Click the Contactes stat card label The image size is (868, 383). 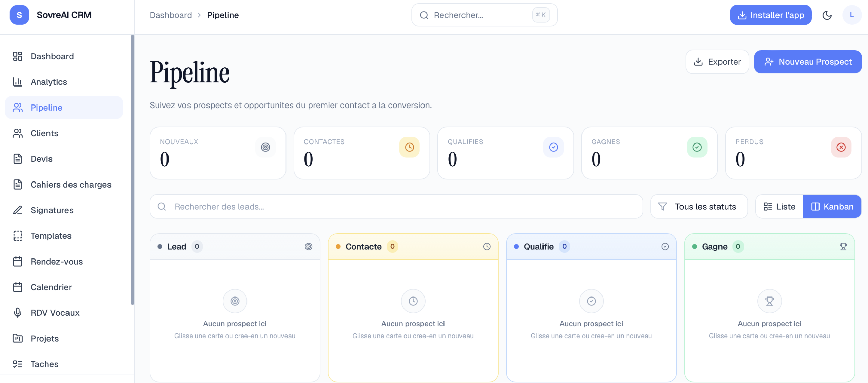tap(324, 142)
